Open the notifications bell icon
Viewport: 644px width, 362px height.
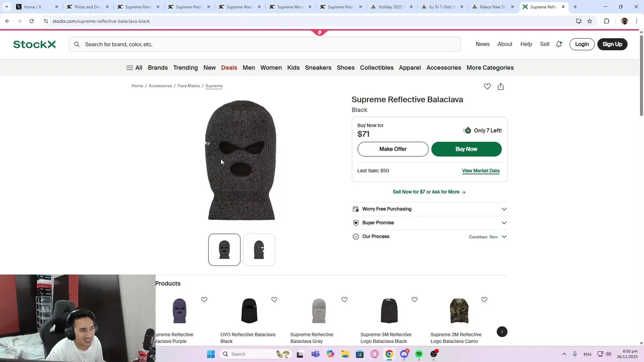(x=558, y=44)
